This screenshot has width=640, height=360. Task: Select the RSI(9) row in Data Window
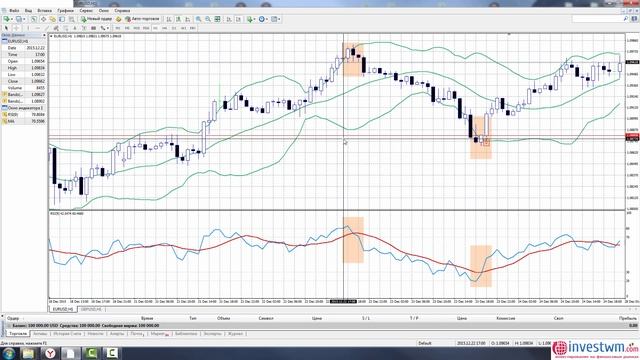point(24,115)
